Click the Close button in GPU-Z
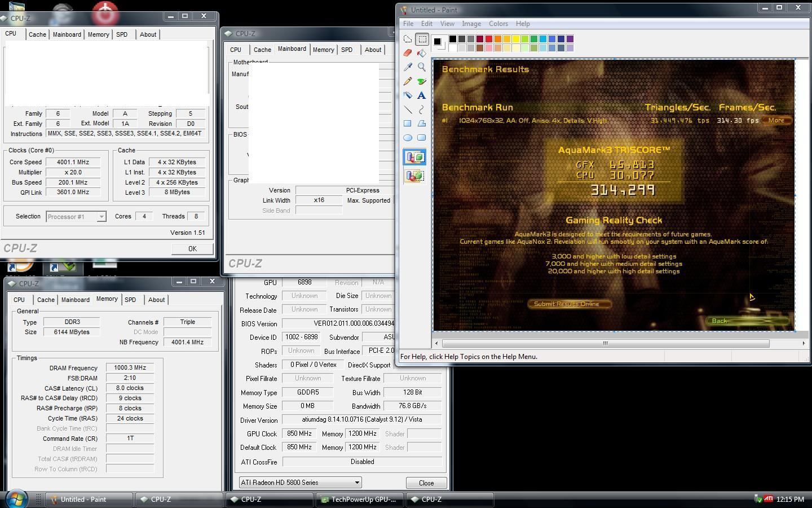Viewport: 812px width, 508px height. click(x=426, y=483)
